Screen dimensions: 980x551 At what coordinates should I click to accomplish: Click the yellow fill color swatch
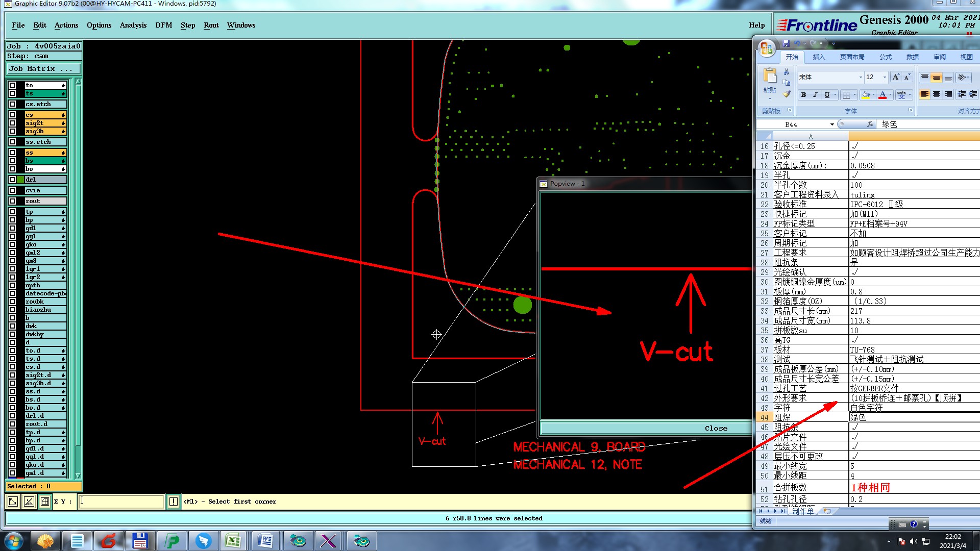866,95
